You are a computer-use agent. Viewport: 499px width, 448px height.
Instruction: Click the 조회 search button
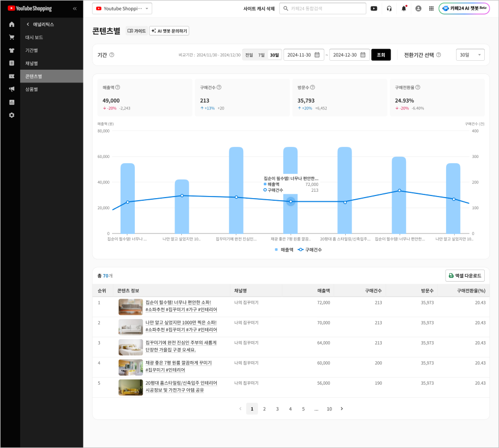click(381, 55)
